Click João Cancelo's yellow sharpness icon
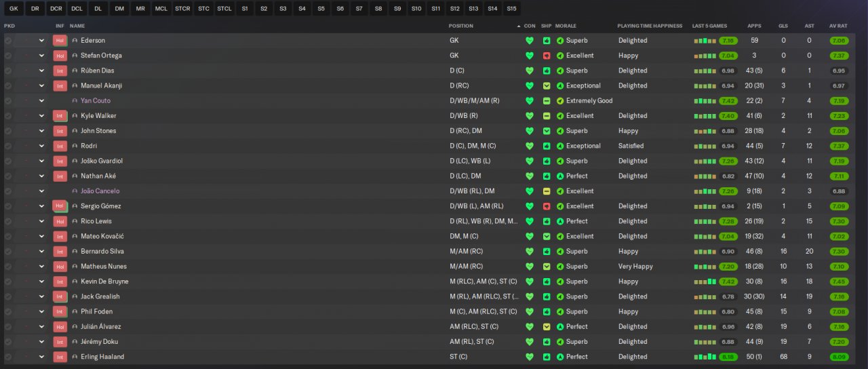The image size is (868, 369). (547, 191)
